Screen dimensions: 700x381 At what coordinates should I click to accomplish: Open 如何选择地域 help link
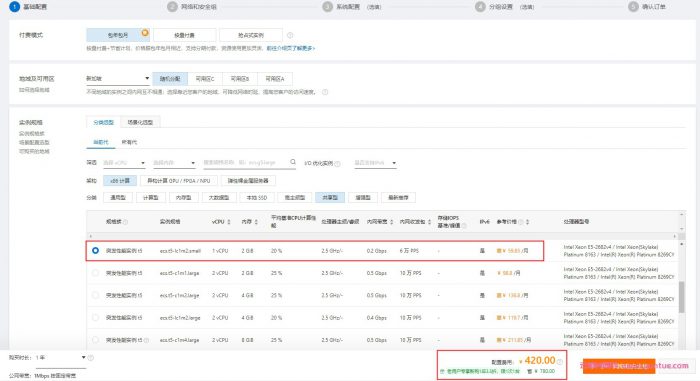[x=34, y=90]
